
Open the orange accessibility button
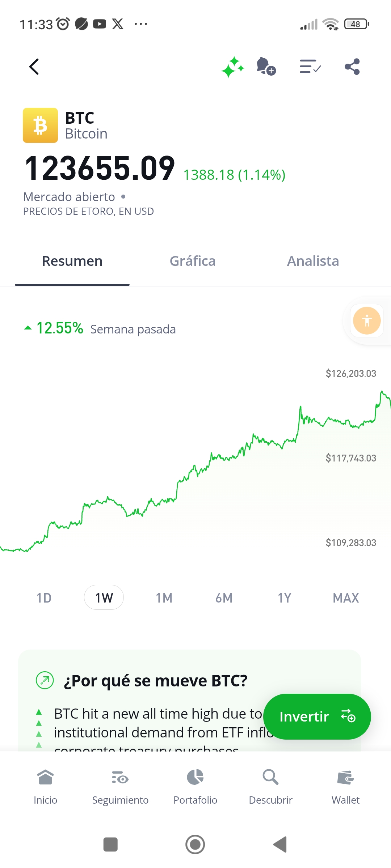point(367,320)
